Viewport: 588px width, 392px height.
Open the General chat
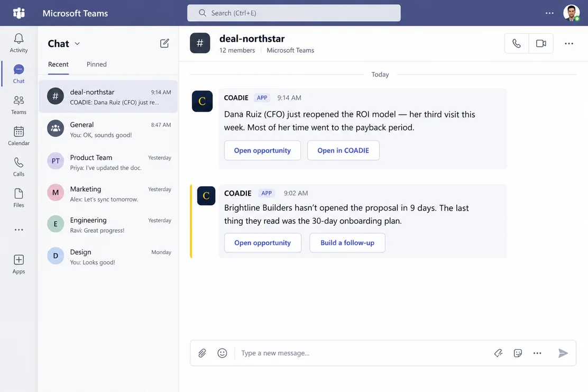coord(108,130)
